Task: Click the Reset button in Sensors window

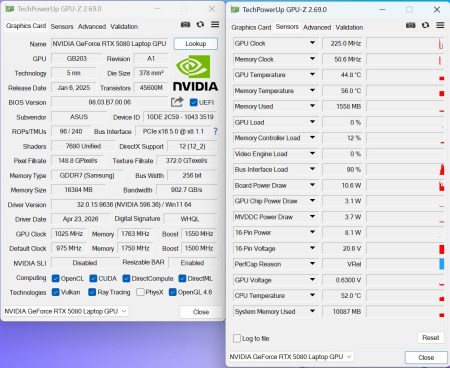Action: (431, 338)
